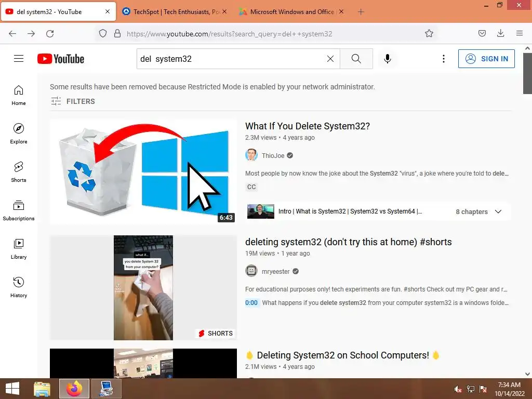Open Explore in the sidebar
The image size is (532, 399).
(19, 134)
